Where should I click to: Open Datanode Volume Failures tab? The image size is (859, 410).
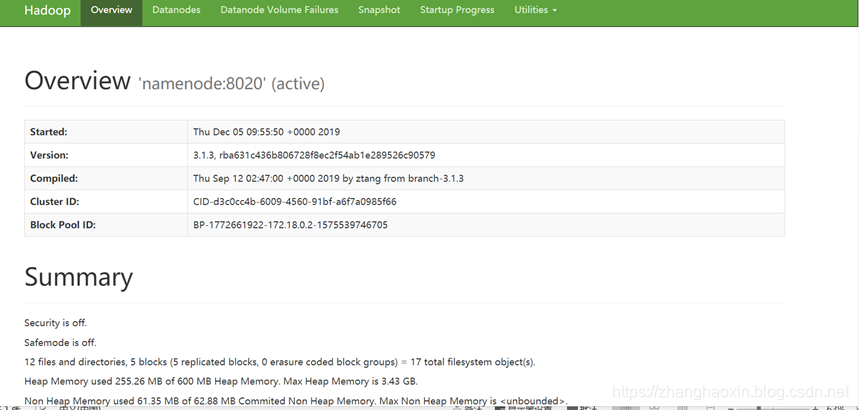[x=279, y=10]
